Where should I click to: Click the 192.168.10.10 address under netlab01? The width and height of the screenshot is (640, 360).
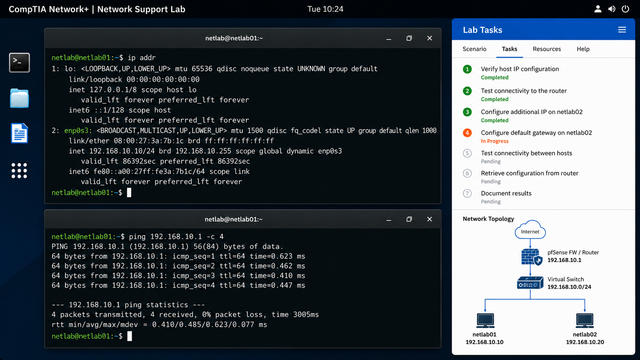coord(484,342)
